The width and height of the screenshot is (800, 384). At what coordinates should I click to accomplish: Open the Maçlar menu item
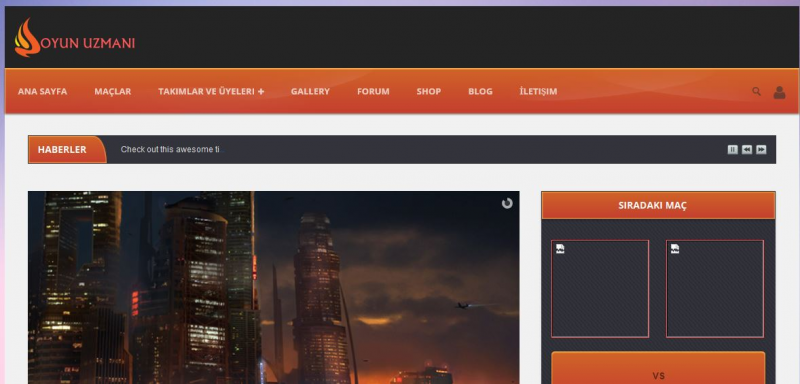coord(113,91)
